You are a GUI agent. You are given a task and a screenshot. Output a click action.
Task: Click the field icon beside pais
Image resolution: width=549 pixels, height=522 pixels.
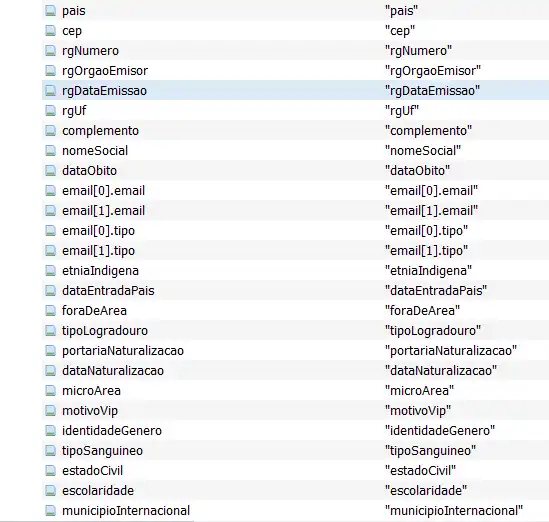(x=50, y=11)
